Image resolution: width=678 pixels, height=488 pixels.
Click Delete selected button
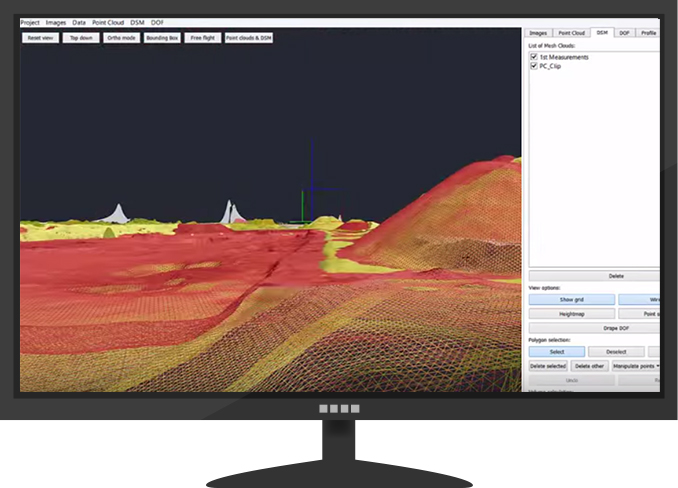(x=548, y=366)
